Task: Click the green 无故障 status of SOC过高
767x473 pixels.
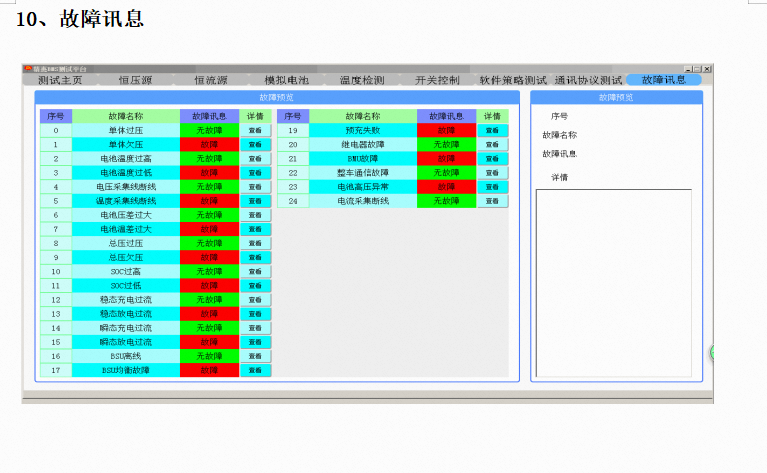Action: [x=210, y=271]
